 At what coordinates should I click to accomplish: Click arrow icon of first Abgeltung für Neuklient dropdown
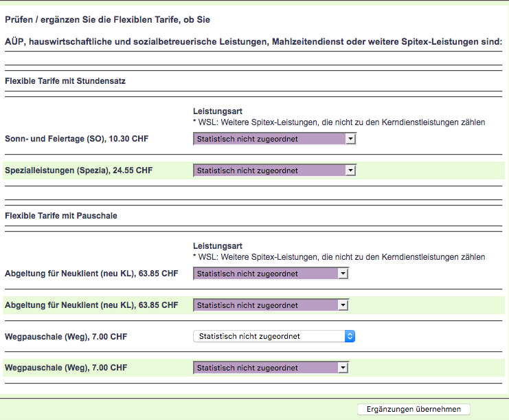[343, 274]
